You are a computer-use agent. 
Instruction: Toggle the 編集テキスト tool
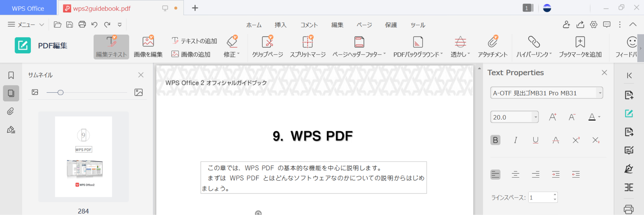point(111,47)
